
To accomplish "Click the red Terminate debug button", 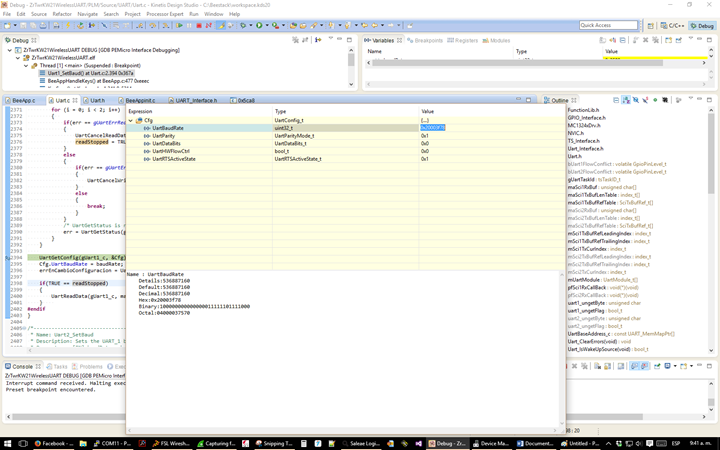I will coord(199,26).
